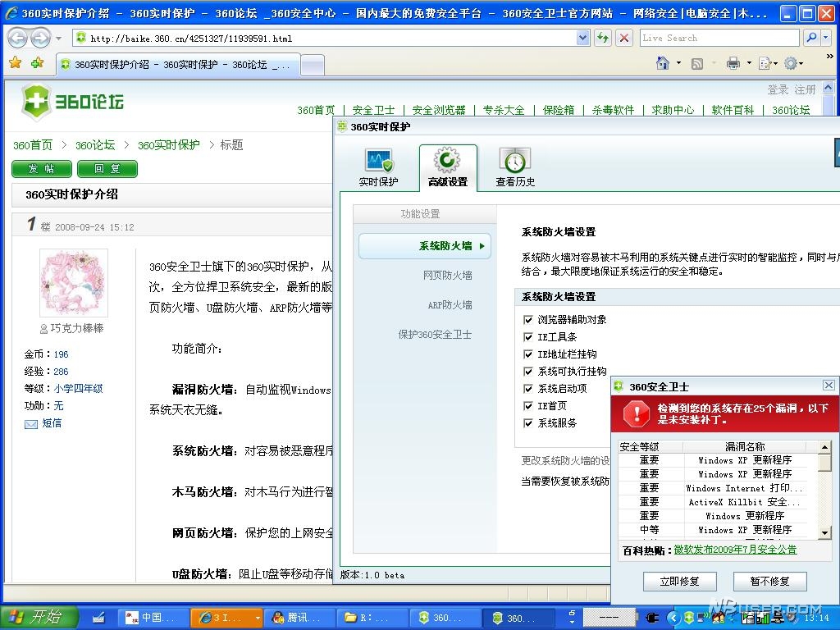The image size is (840, 630).
Task: Click the 回复 green button
Action: point(107,169)
